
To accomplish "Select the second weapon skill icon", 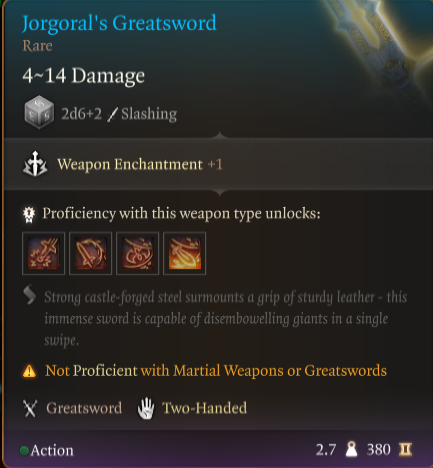I will click(x=90, y=253).
